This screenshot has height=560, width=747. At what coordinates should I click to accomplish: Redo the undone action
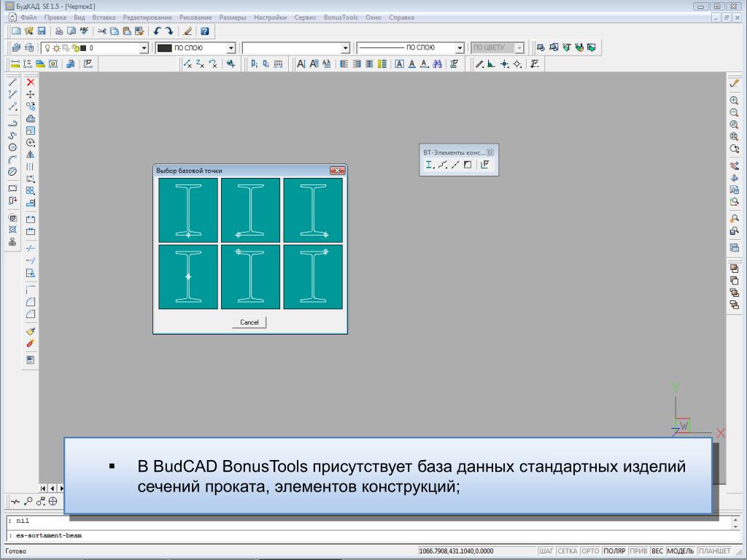(169, 31)
